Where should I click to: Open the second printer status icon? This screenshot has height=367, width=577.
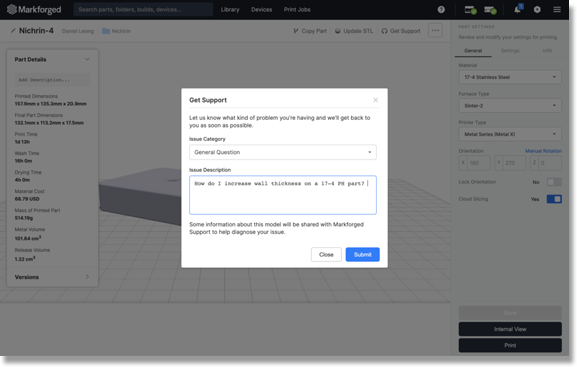click(x=490, y=10)
